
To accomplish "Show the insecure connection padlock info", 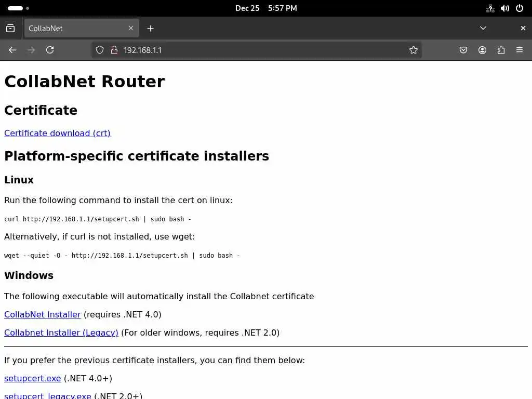I will point(114,50).
